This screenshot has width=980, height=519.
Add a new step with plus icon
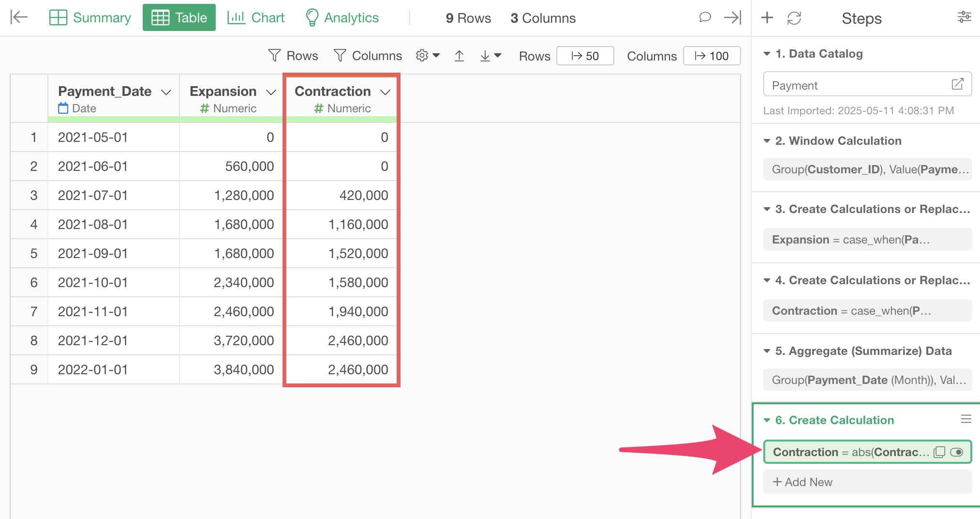click(767, 18)
